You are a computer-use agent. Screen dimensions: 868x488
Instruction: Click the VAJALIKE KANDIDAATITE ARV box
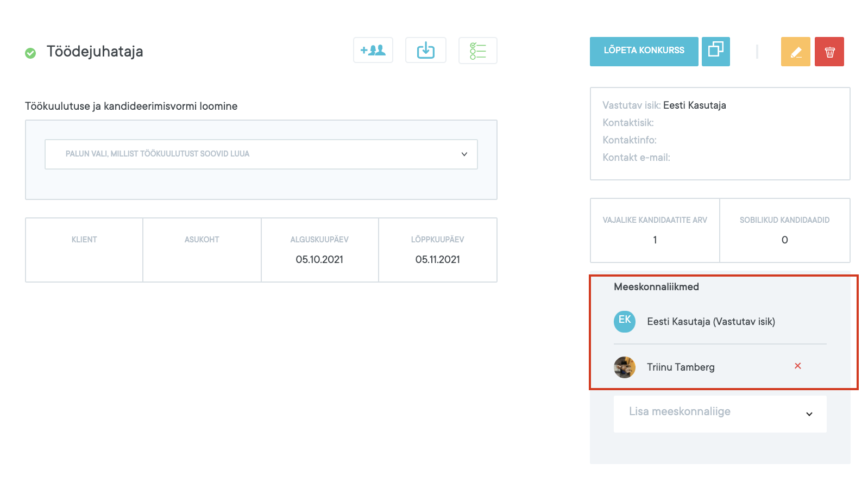pos(655,230)
